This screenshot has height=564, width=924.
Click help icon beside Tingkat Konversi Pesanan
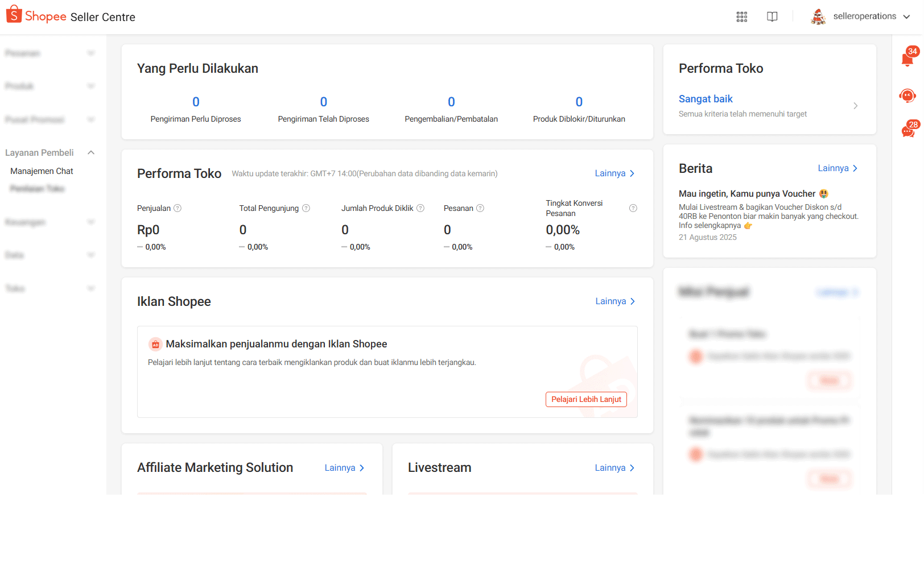coord(633,208)
